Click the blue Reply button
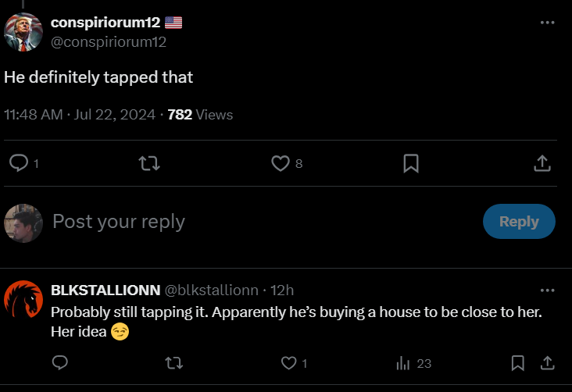The width and height of the screenshot is (572, 392). [x=519, y=222]
